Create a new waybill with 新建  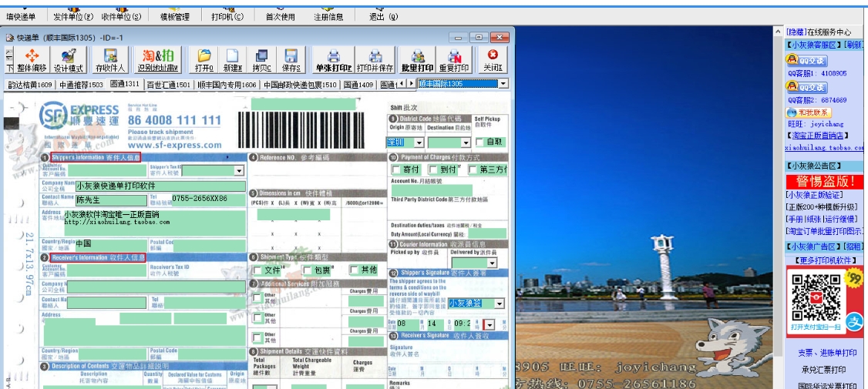233,60
